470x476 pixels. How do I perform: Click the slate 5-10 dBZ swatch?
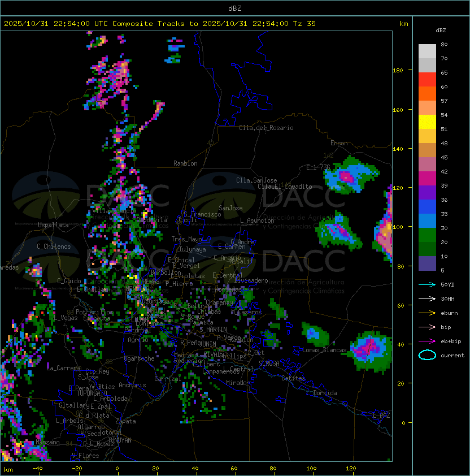coord(427,263)
